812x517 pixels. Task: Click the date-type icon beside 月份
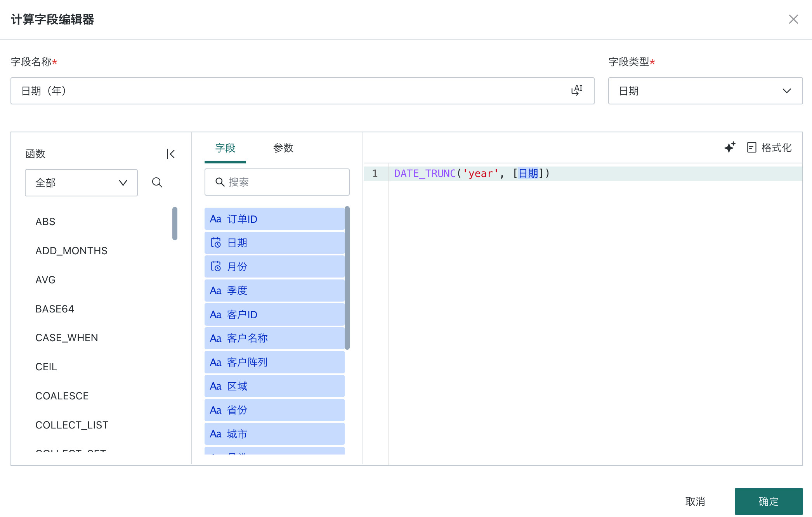[x=216, y=266]
